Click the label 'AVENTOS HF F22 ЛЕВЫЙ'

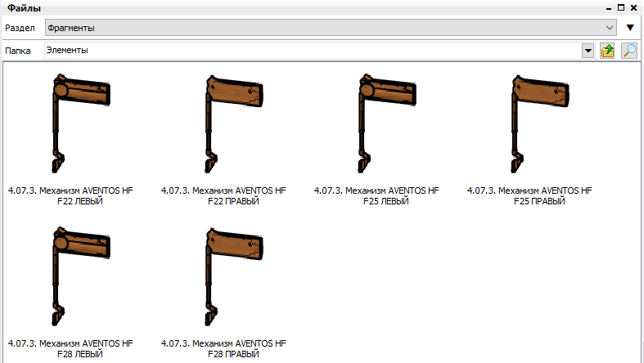[70, 195]
